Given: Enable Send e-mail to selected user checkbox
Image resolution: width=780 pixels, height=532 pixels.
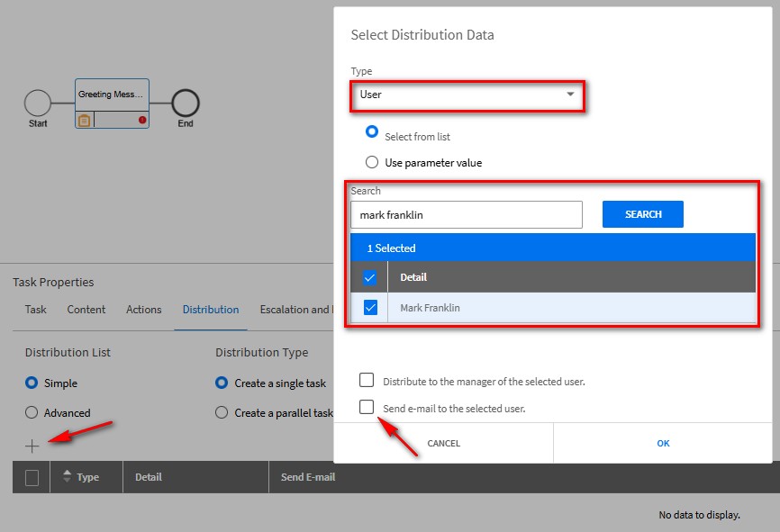Looking at the screenshot, I should (367, 407).
